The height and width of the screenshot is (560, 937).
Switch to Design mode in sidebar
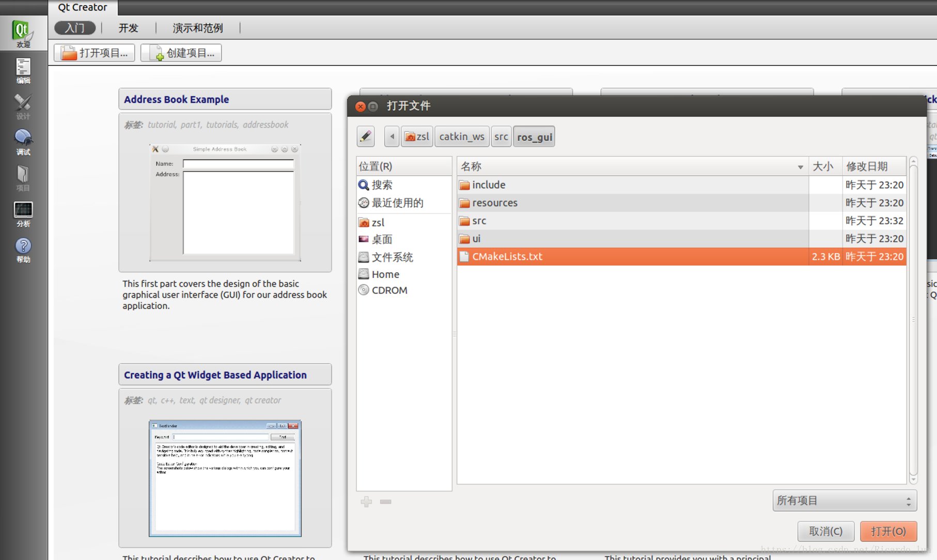click(x=23, y=106)
